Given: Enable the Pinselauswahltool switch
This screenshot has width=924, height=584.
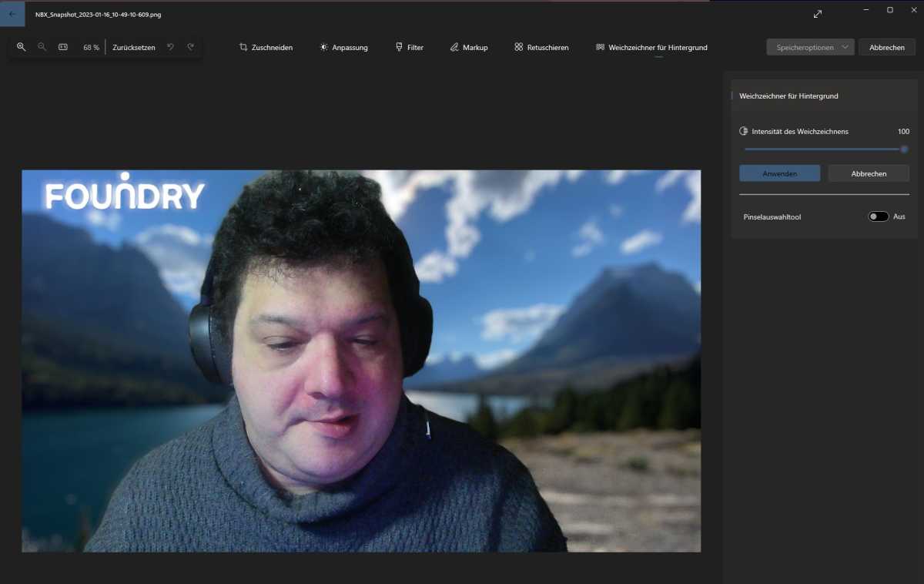Looking at the screenshot, I should [877, 216].
